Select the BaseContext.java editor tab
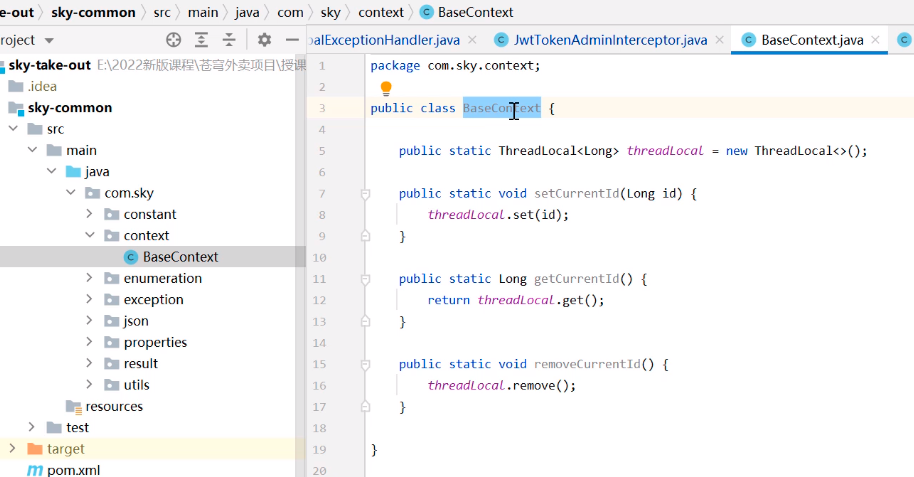The width and height of the screenshot is (914, 477). [x=812, y=40]
